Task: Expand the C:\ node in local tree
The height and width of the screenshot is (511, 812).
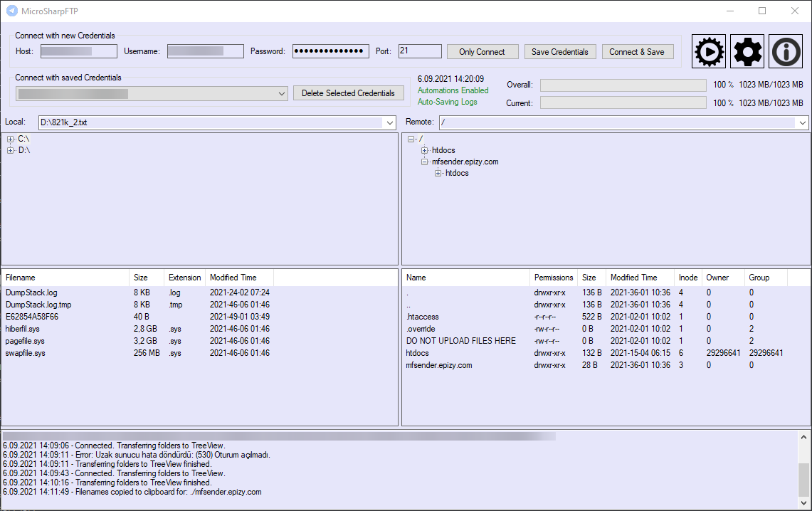Action: point(10,139)
